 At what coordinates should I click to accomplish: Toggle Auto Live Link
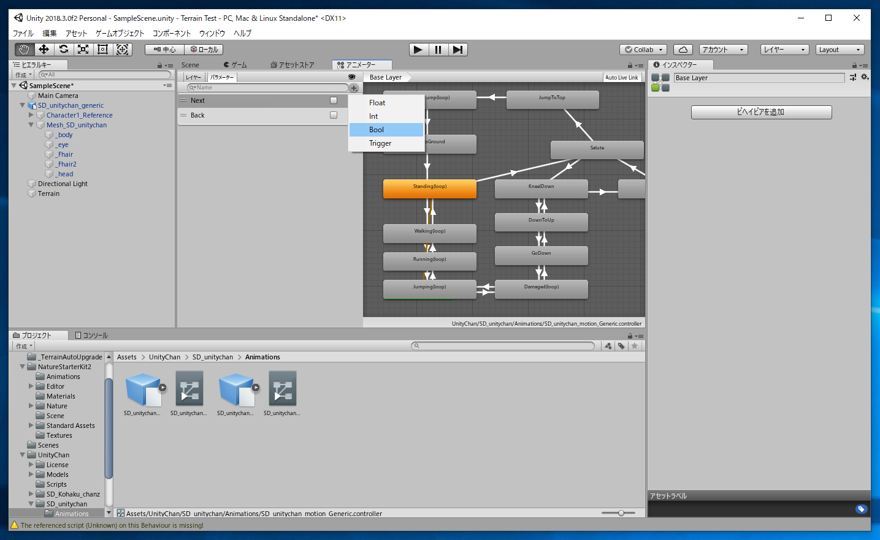[621, 77]
